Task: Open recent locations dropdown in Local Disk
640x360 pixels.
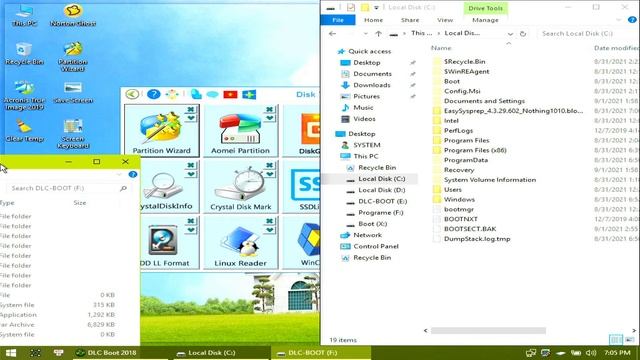Action: [365, 34]
